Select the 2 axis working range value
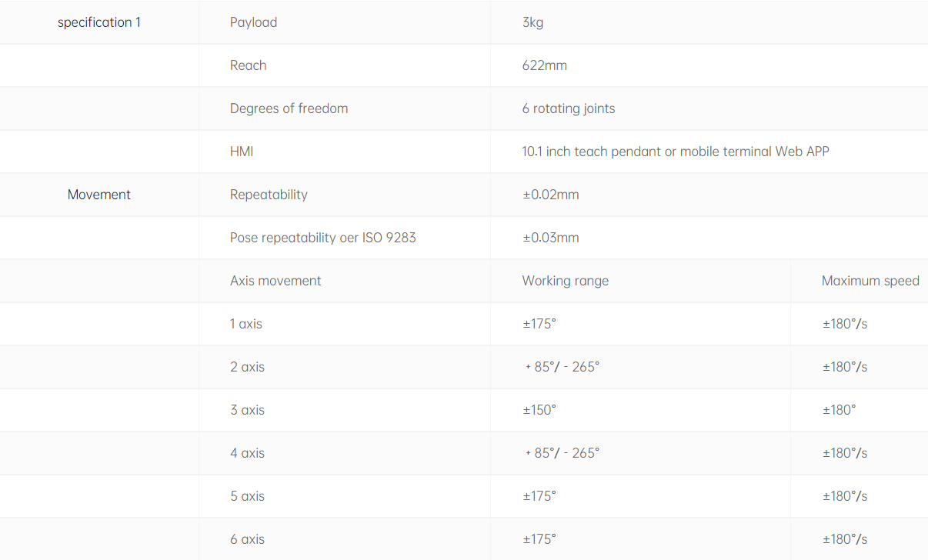Image resolution: width=928 pixels, height=560 pixels. pos(562,367)
